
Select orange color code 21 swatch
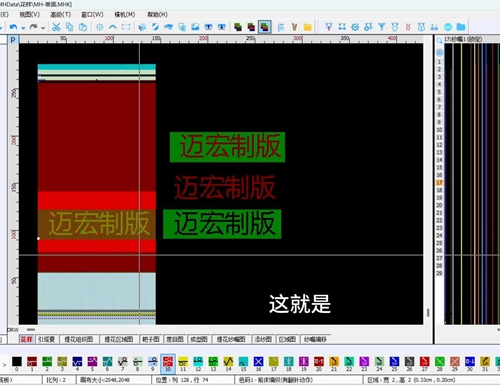(x=334, y=362)
